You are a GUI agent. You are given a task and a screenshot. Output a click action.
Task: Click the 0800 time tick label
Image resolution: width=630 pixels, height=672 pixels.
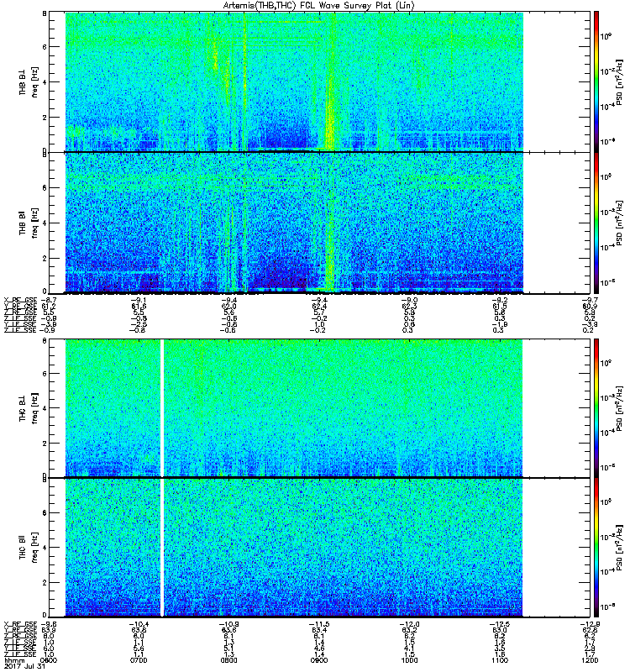(x=228, y=660)
